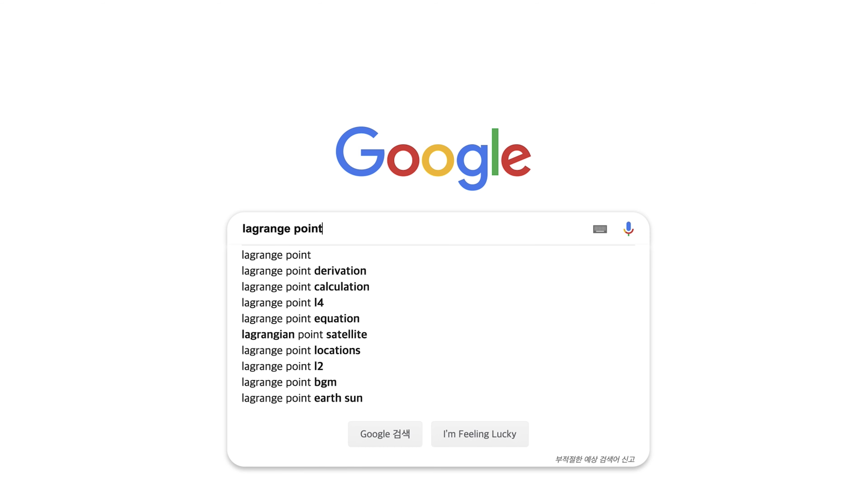The width and height of the screenshot is (868, 488).
Task: Choose "lagrange point derivation" suggestion
Action: click(438, 271)
